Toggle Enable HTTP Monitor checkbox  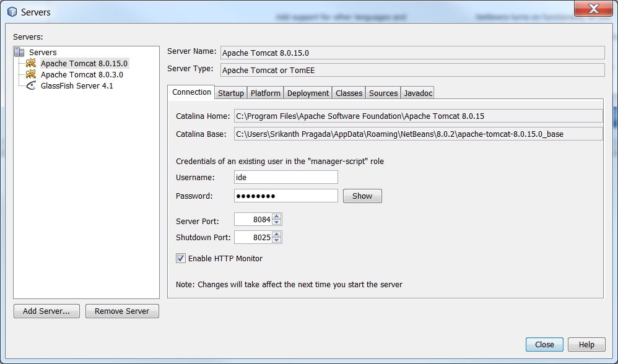coord(181,258)
